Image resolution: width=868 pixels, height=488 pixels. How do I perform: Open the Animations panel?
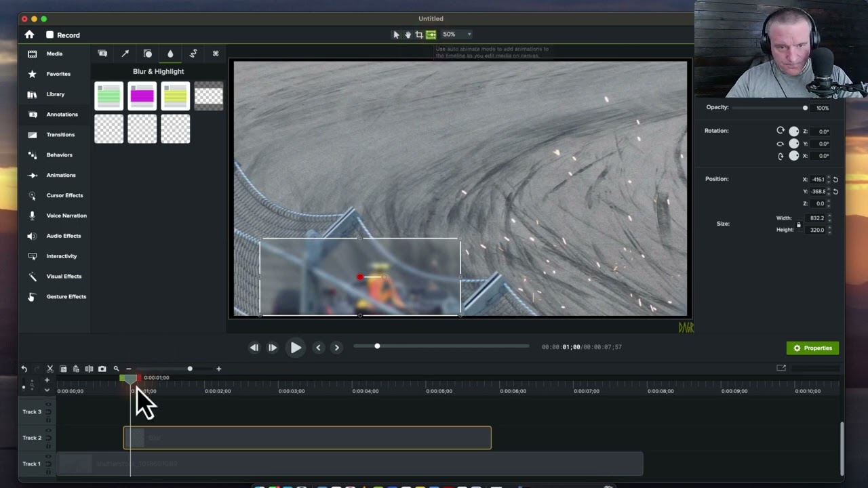coord(61,176)
